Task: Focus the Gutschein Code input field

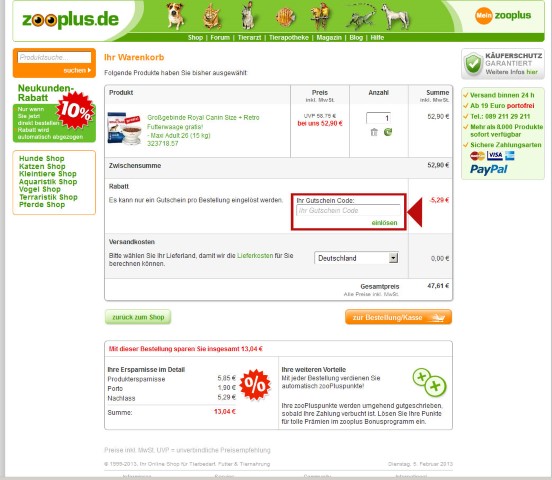Action: click(x=348, y=210)
